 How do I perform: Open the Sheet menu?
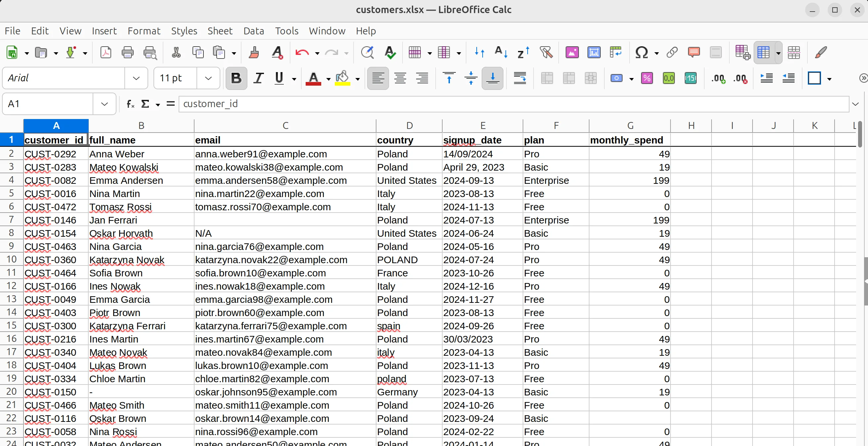click(220, 31)
